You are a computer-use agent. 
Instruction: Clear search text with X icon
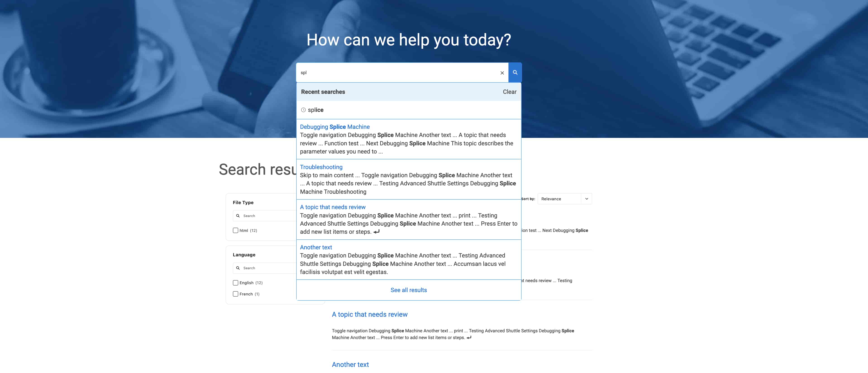(502, 73)
